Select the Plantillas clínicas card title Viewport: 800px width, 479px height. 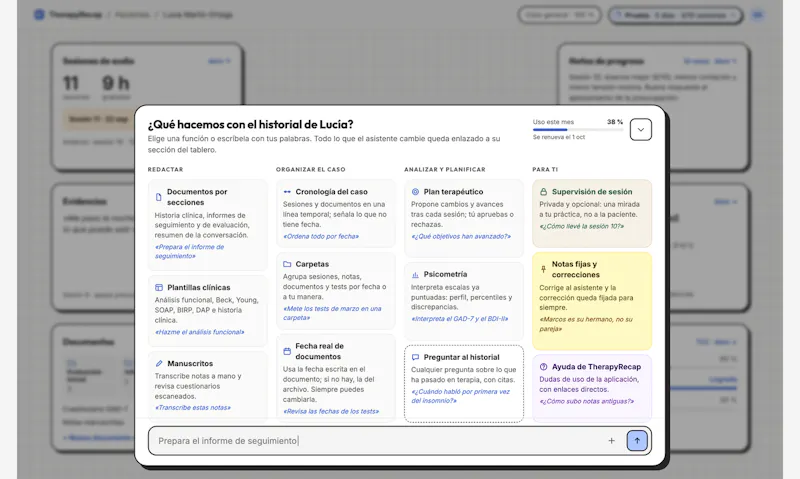(198, 288)
